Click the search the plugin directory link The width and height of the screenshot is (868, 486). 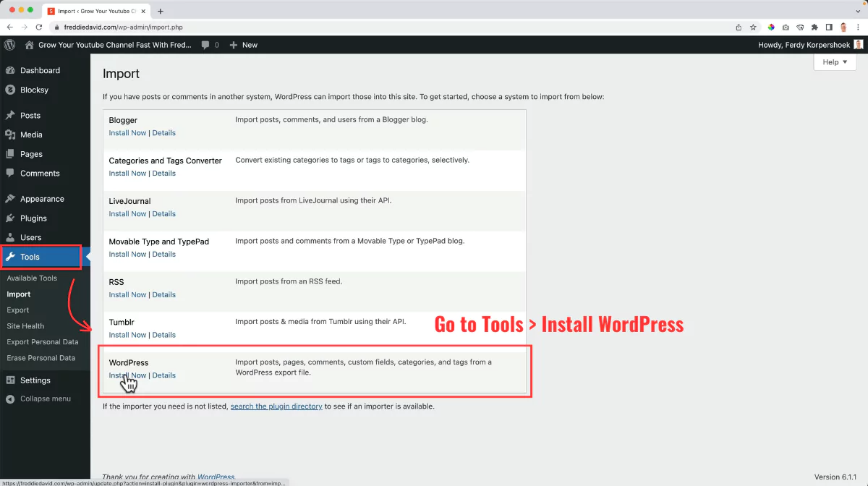tap(277, 406)
